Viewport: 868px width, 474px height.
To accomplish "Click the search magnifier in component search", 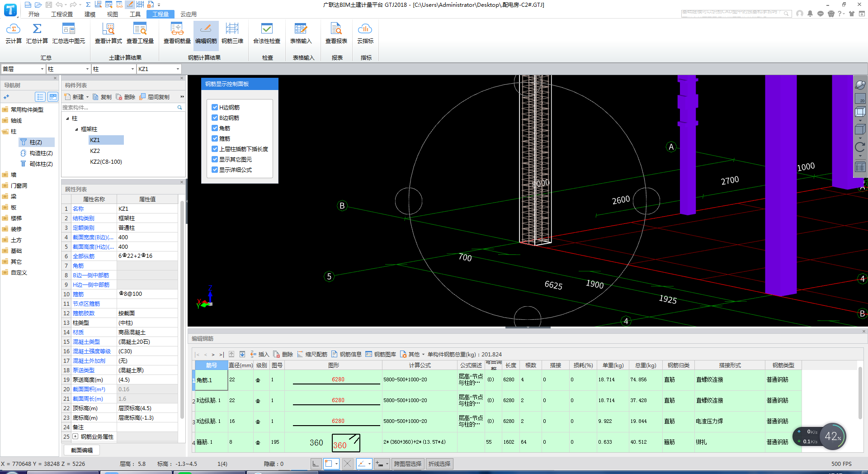I will click(179, 108).
